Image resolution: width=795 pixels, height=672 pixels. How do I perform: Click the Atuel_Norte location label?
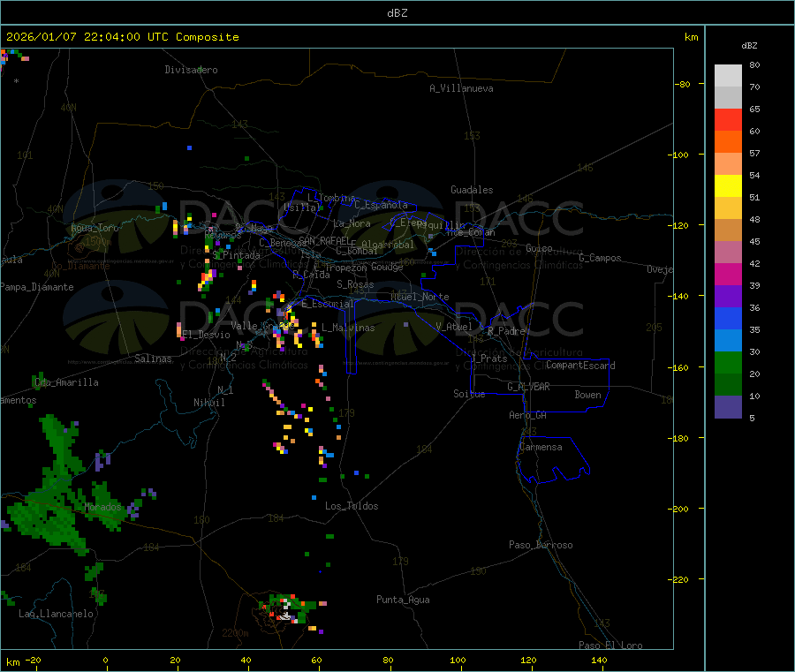420,297
